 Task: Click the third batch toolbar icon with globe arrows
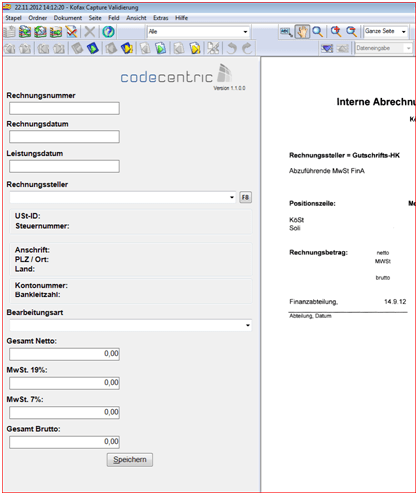click(41, 32)
